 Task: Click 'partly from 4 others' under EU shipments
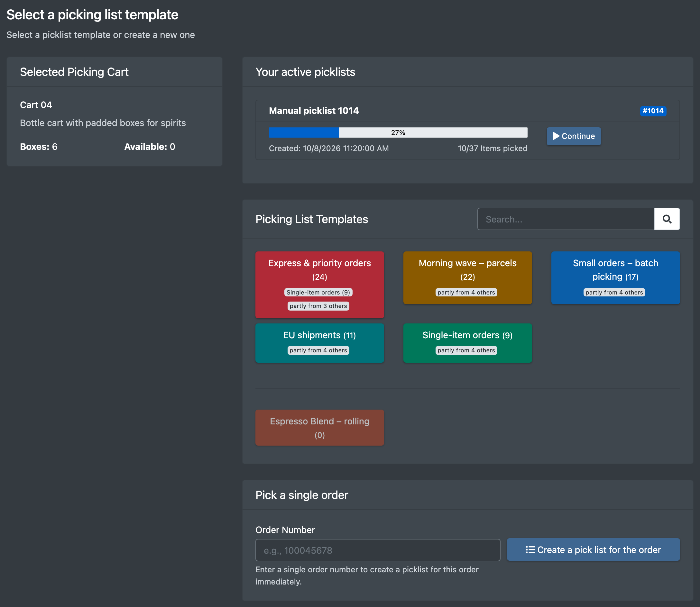tap(318, 350)
